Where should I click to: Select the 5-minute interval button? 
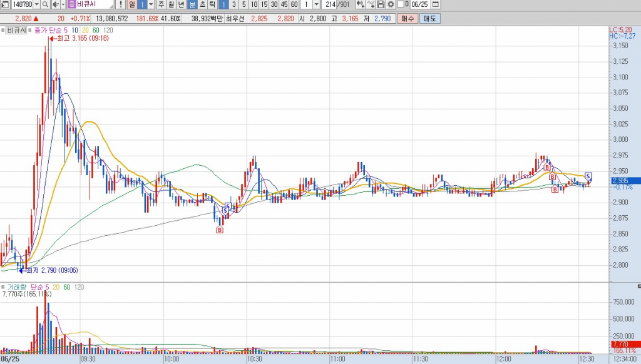coord(244,4)
